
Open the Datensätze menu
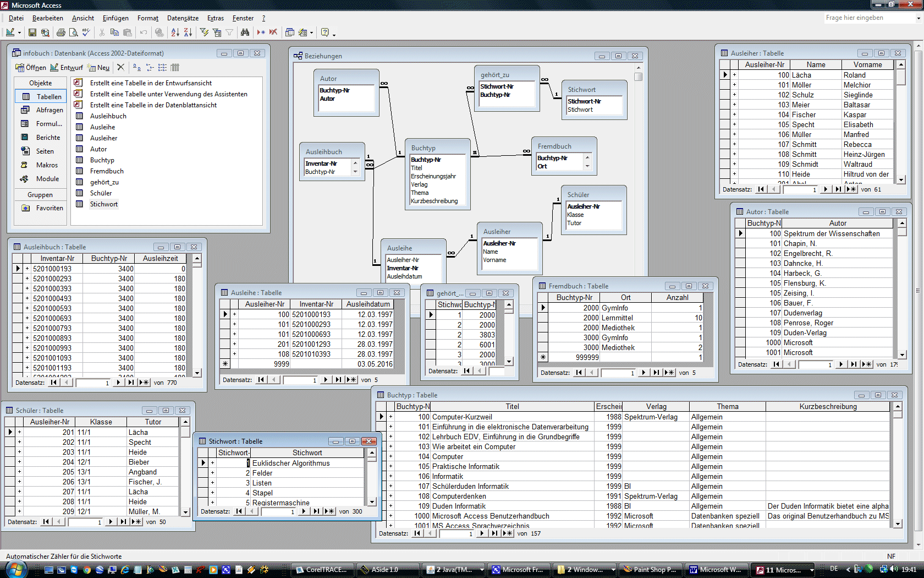tap(183, 18)
